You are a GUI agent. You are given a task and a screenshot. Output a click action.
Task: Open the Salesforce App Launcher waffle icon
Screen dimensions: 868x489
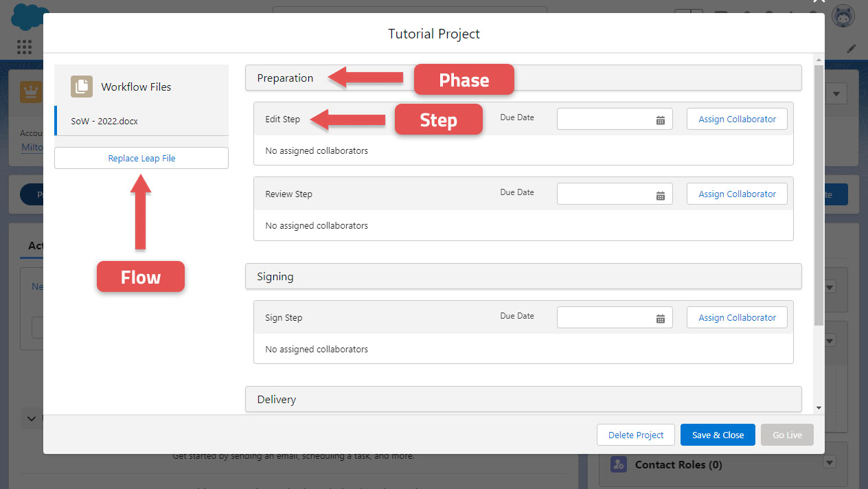24,47
